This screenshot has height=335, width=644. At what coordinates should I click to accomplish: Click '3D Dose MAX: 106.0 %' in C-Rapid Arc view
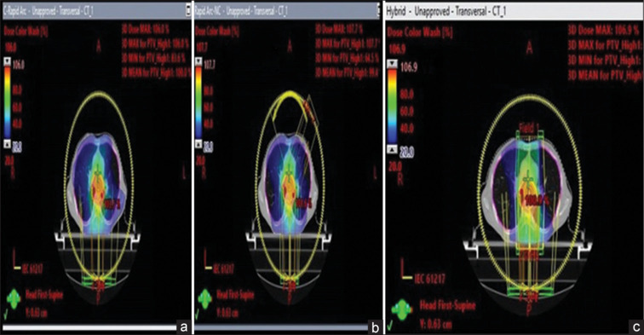pyautogui.click(x=146, y=30)
